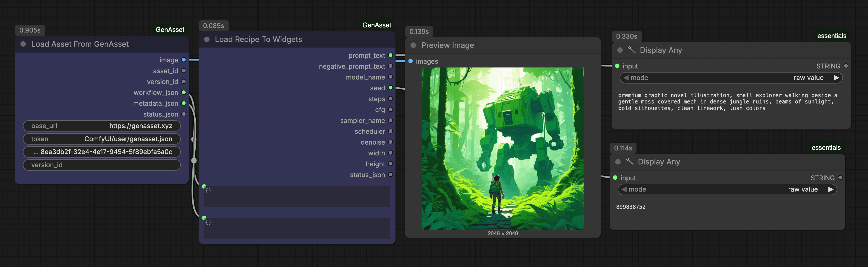The width and height of the screenshot is (868, 267).
Task: Click the version_id output port
Action: (184, 82)
